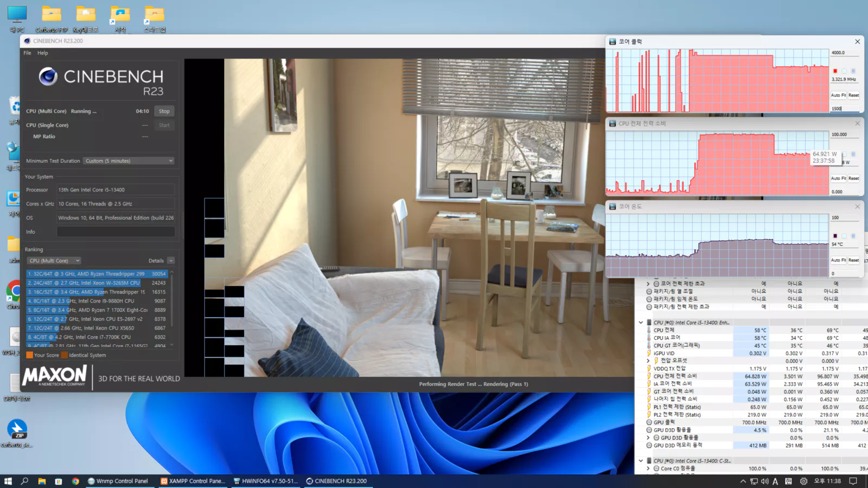Screen dimensions: 868x488
Task: Switch to HWiNFO64 taskbar item
Action: (266, 481)
